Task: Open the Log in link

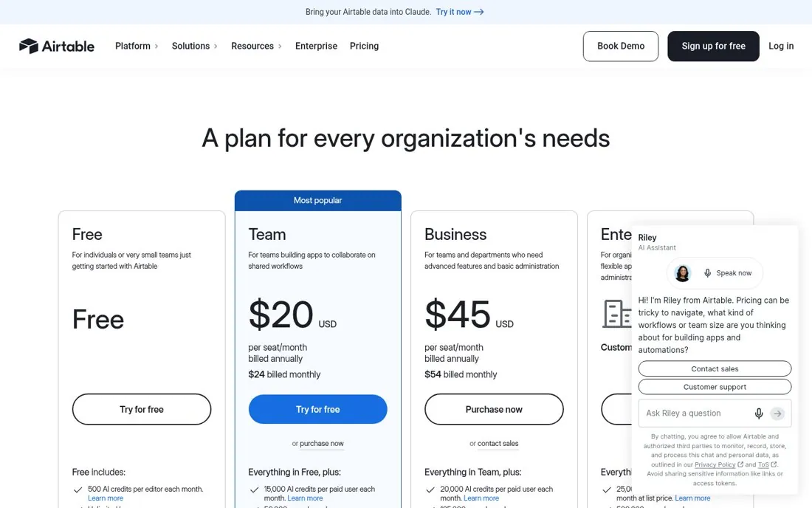Action: click(781, 46)
